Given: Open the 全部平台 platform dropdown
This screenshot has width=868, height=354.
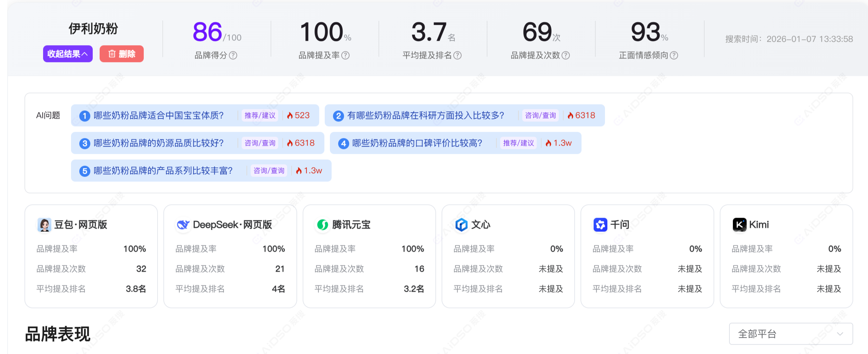Looking at the screenshot, I should point(790,334).
